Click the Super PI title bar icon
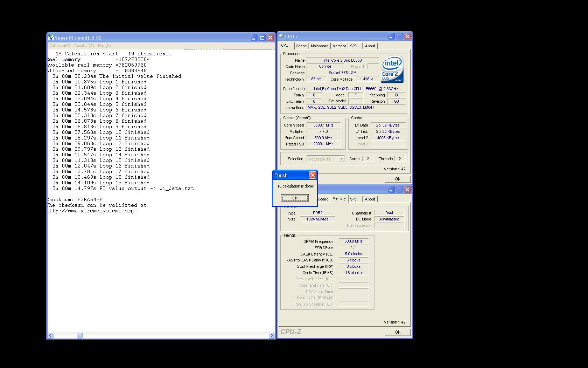 pos(51,38)
